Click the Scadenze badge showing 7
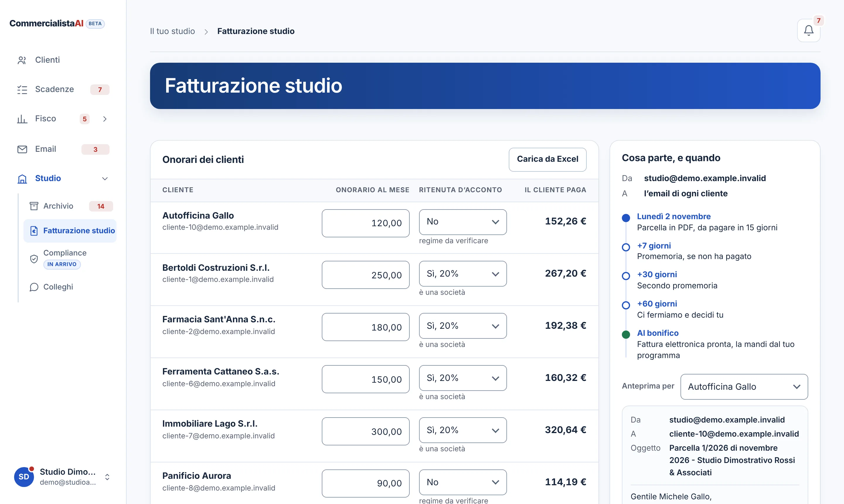The width and height of the screenshot is (844, 504). click(x=100, y=90)
